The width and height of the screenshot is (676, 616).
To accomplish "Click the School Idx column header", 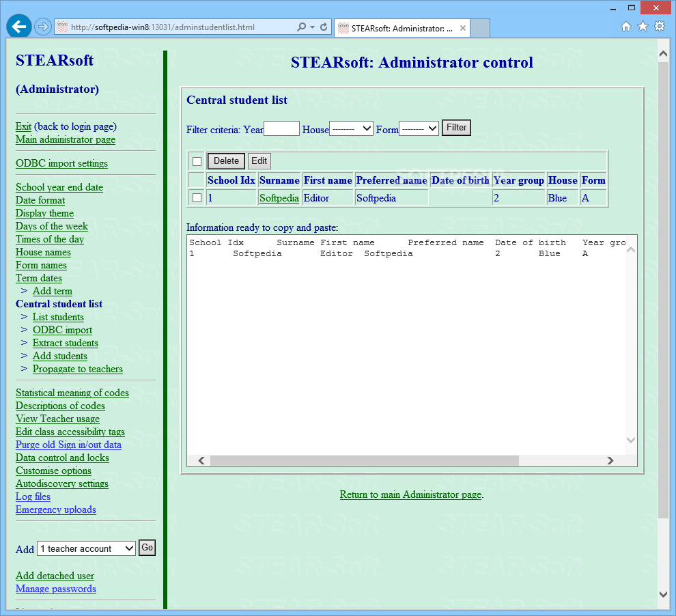I will point(231,180).
